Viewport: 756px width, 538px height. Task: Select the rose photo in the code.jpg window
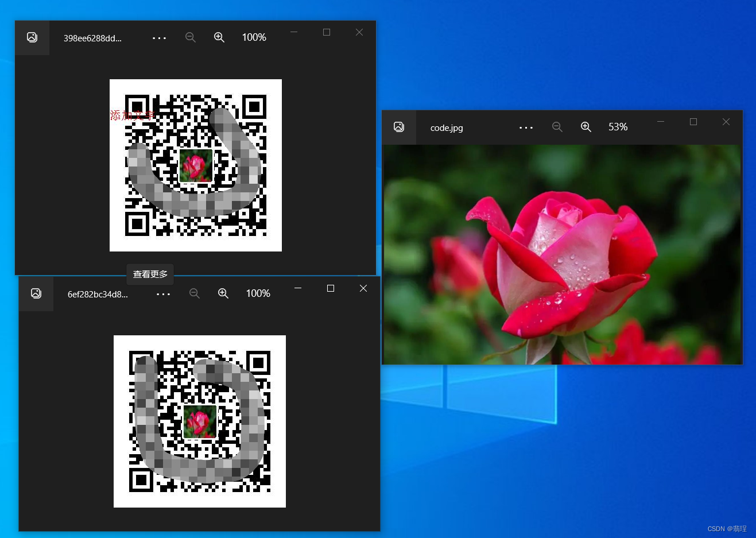(x=562, y=254)
